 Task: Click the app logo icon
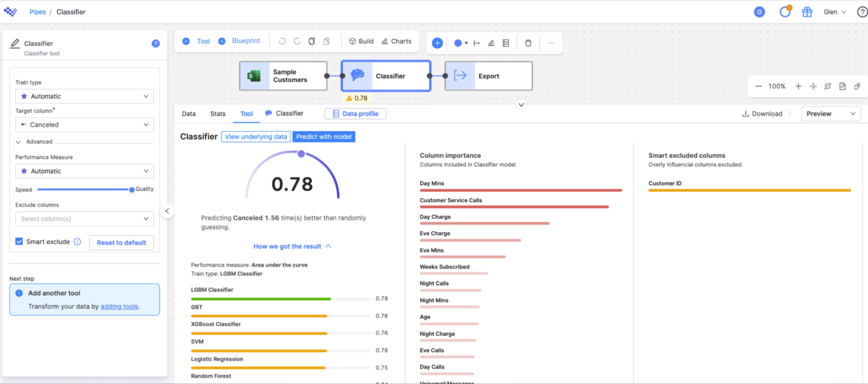tap(10, 12)
